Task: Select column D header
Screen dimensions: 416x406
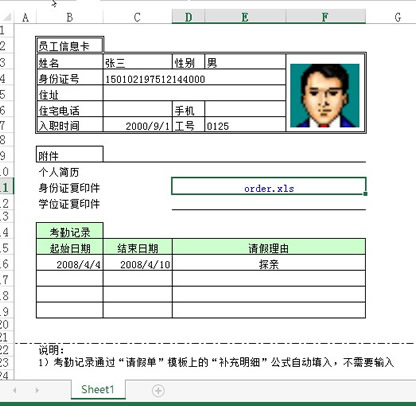Action: (188, 17)
